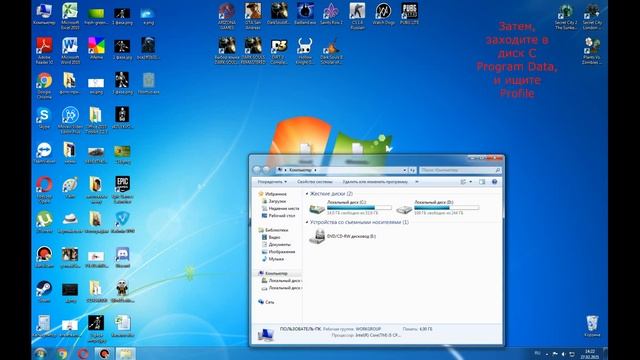
Task: Click the volume icon in the system tray
Action: click(564, 354)
